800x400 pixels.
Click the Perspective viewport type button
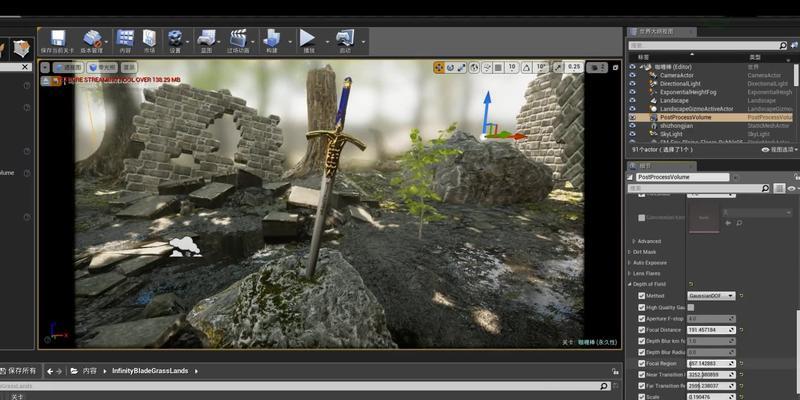pyautogui.click(x=67, y=67)
